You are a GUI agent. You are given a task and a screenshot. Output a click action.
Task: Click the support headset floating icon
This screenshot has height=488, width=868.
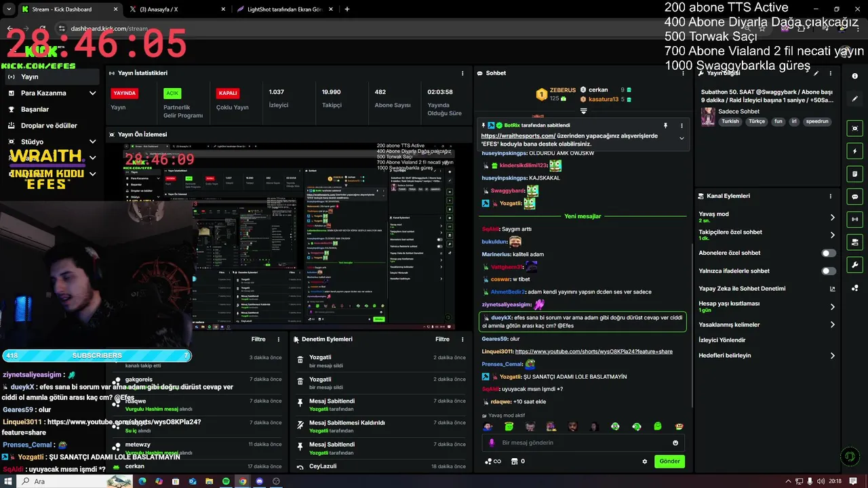click(x=849, y=456)
